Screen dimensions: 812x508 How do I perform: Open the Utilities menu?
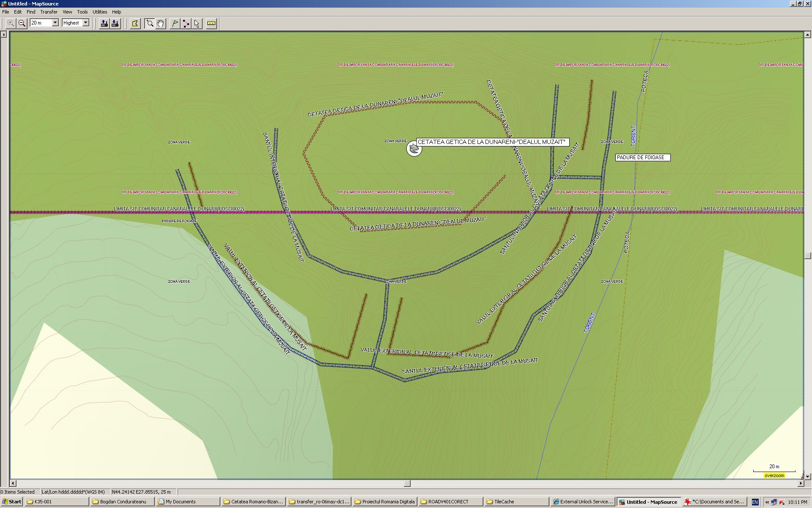(x=100, y=12)
